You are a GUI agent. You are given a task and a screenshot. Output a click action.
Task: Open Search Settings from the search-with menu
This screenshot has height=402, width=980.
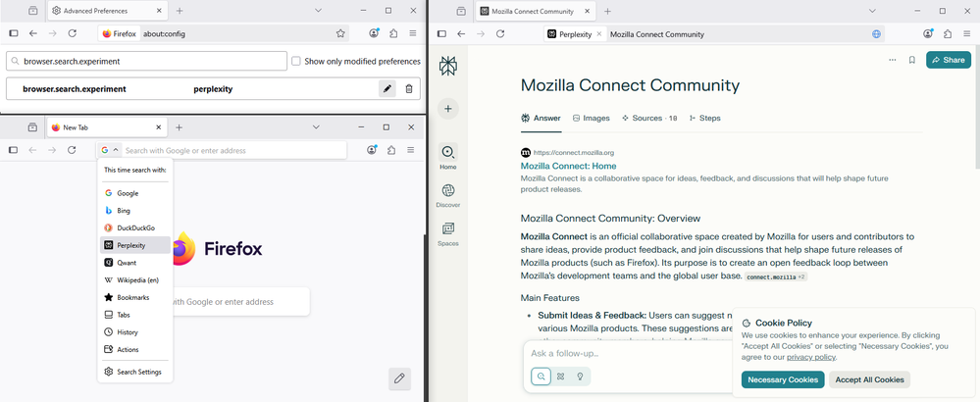tap(135, 372)
